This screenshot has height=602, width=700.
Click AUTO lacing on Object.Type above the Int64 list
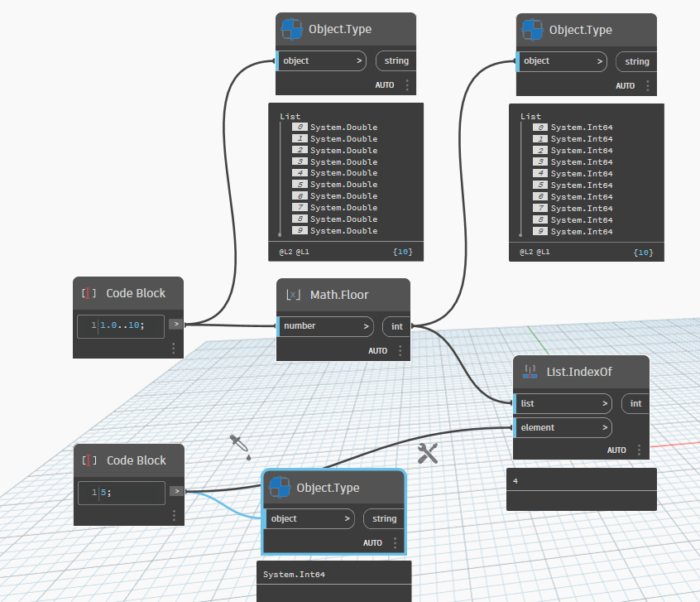[x=625, y=86]
